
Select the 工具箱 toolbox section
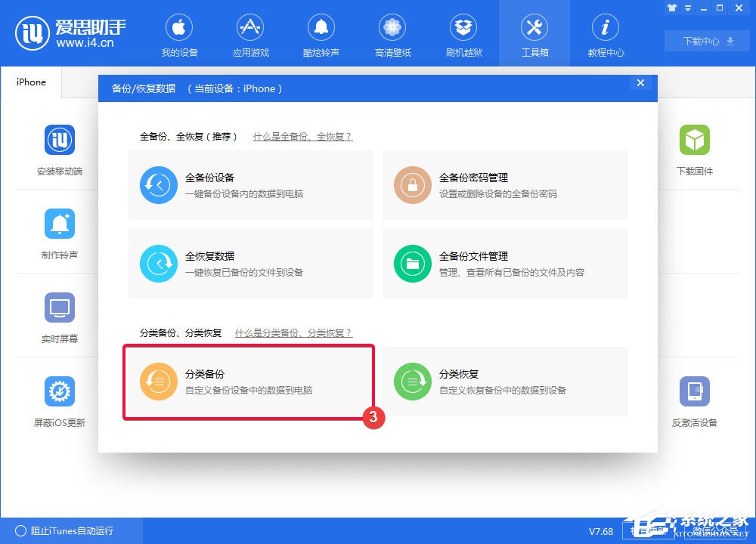tap(534, 33)
